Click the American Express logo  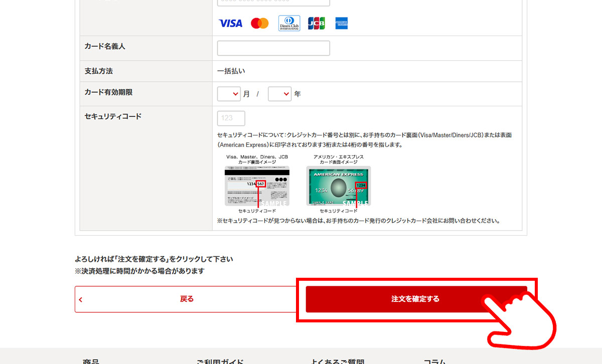(x=342, y=23)
